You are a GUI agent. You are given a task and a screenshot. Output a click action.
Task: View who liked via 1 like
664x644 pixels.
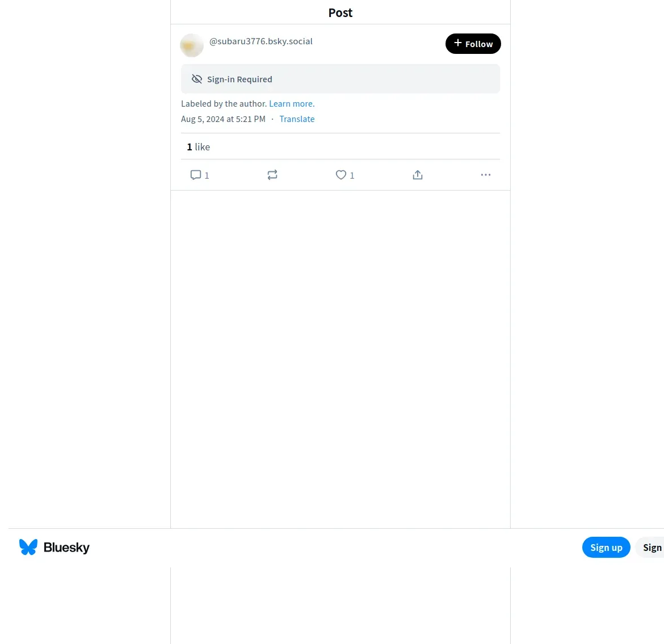tap(198, 147)
